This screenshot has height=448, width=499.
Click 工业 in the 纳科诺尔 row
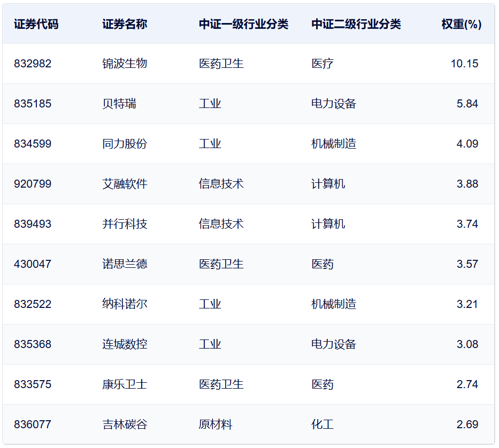[x=210, y=304]
